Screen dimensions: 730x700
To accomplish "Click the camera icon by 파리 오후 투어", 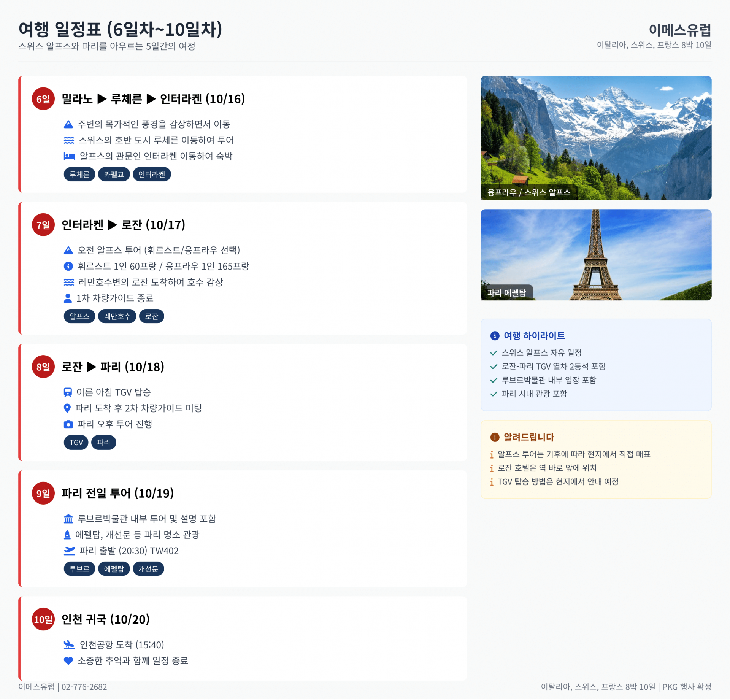I will tap(68, 424).
